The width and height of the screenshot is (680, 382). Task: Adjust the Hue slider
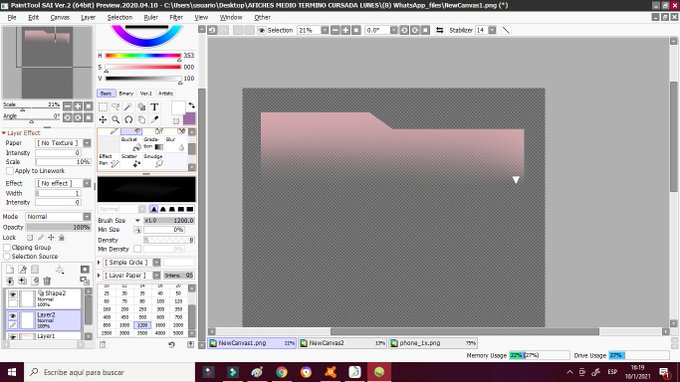[x=143, y=56]
